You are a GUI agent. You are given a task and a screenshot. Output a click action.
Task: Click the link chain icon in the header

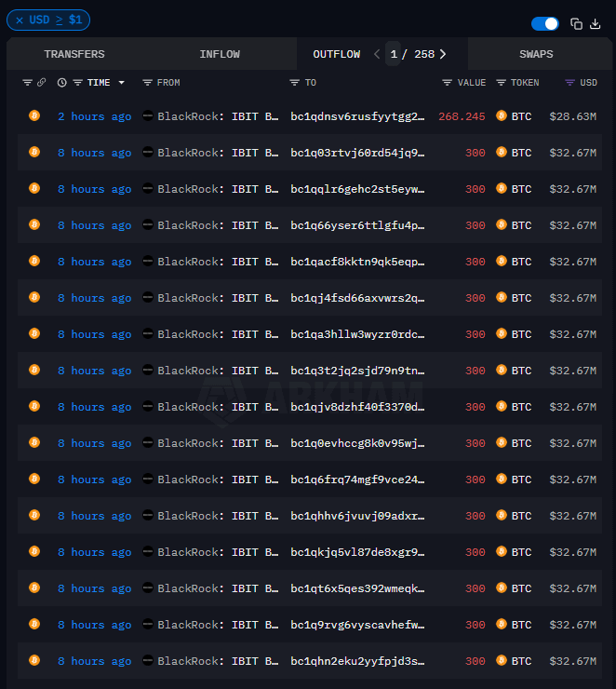[41, 82]
